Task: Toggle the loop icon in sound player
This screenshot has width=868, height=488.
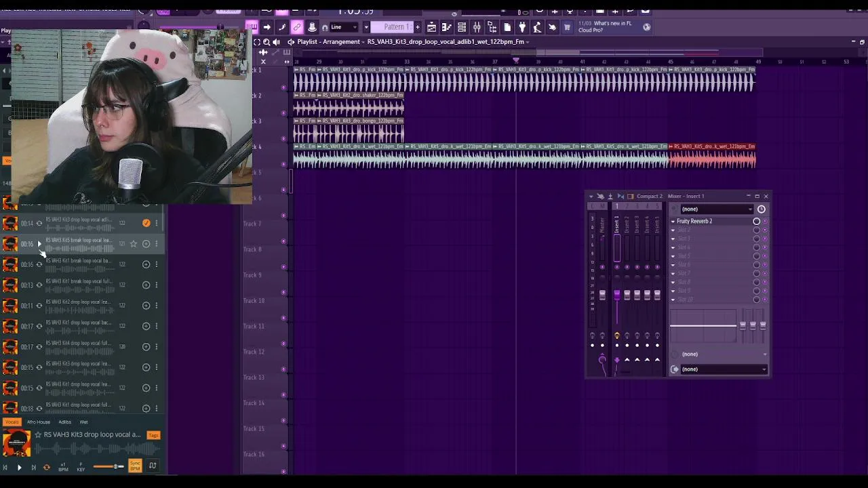Action: 47,467
